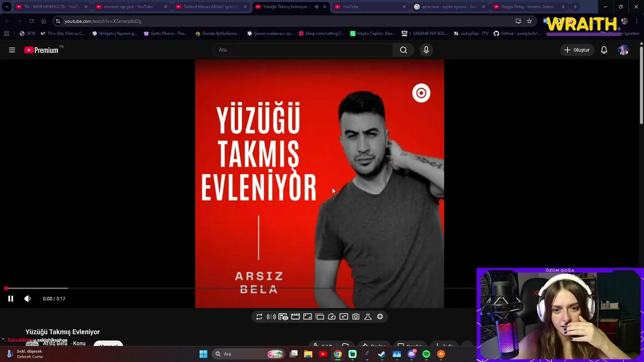This screenshot has width=644, height=362.
Task: Open Discord from the taskbar
Action: pyautogui.click(x=412, y=354)
